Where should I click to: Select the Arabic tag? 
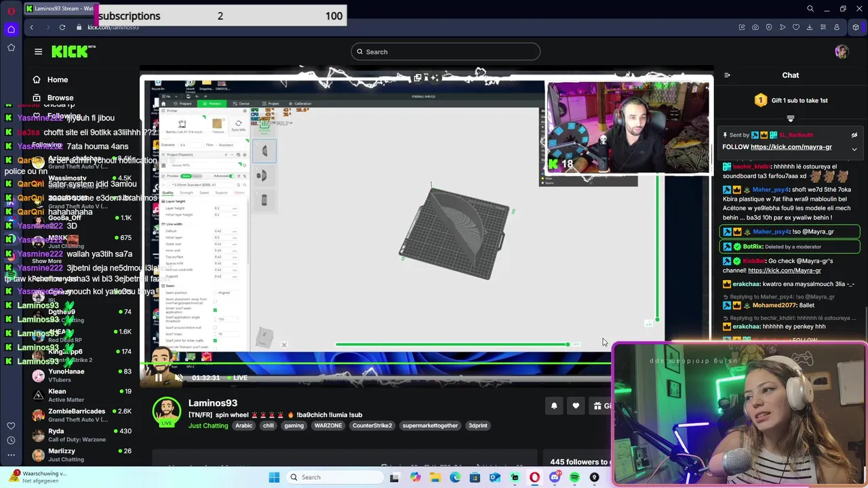(x=243, y=426)
